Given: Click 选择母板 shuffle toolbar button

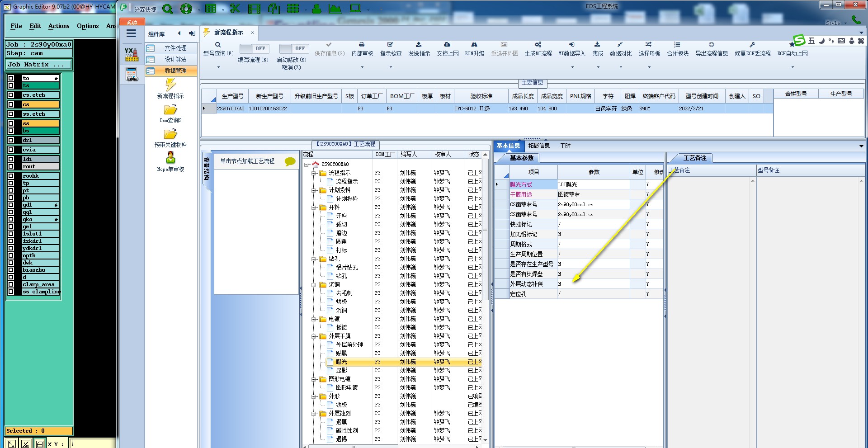Looking at the screenshot, I should [x=649, y=49].
